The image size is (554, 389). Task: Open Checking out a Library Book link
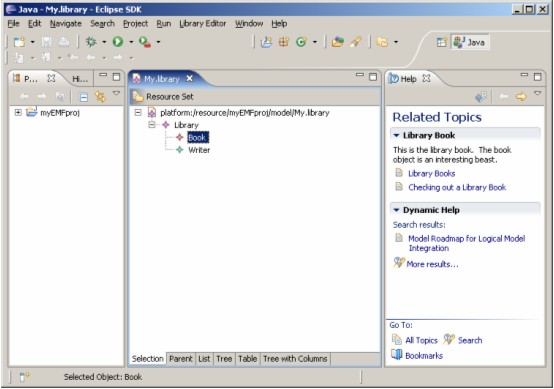(x=457, y=187)
